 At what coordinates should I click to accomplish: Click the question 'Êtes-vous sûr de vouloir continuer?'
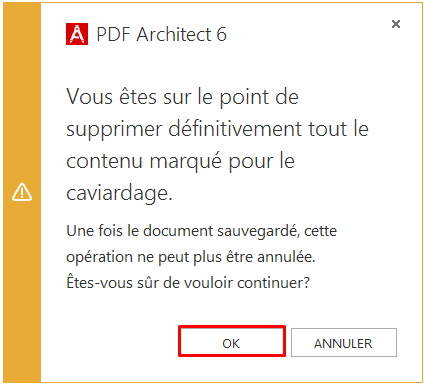point(188,282)
